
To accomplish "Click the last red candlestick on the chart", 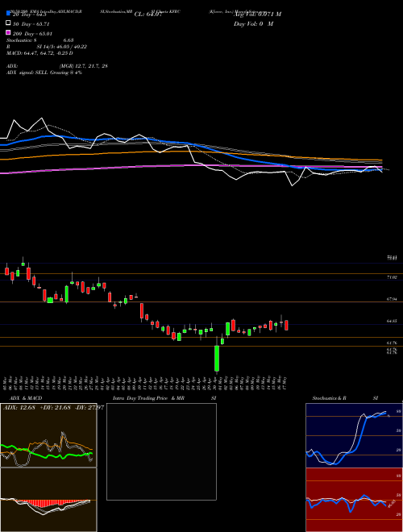I will click(287, 325).
